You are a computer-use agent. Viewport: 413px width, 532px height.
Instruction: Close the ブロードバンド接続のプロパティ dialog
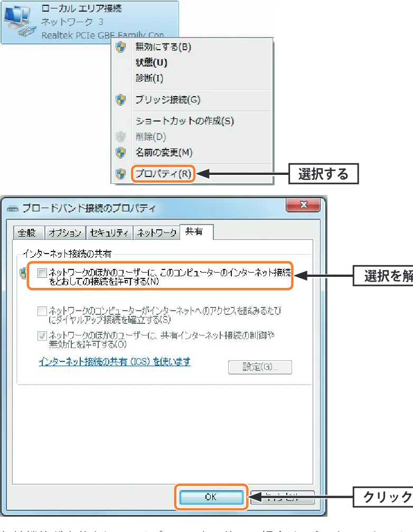[303, 205]
